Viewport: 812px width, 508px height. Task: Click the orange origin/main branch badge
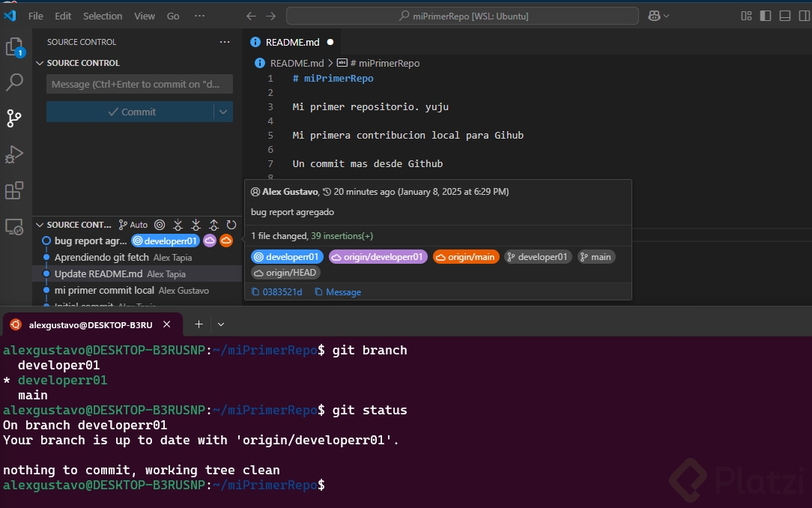tap(466, 257)
